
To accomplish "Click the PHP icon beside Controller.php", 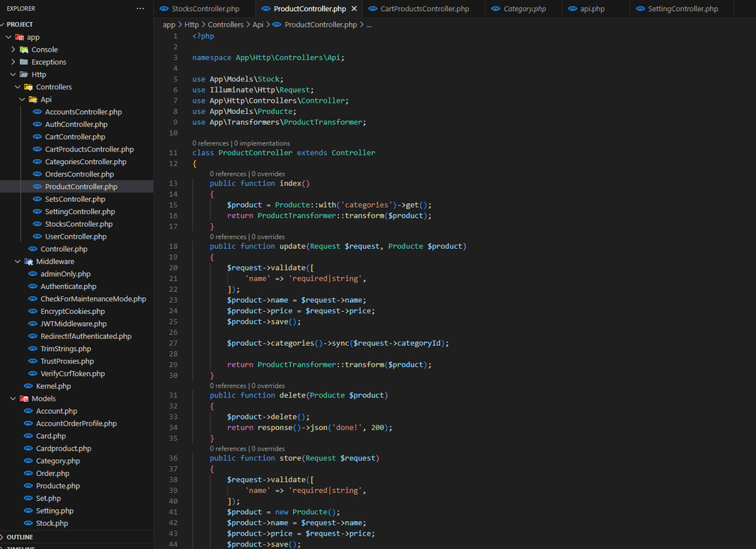I will pos(32,249).
